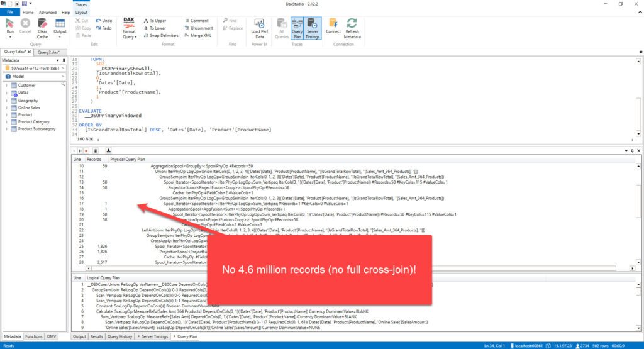This screenshot has width=644, height=349.
Task: Pause the trace in plan pane
Action: [x=80, y=151]
